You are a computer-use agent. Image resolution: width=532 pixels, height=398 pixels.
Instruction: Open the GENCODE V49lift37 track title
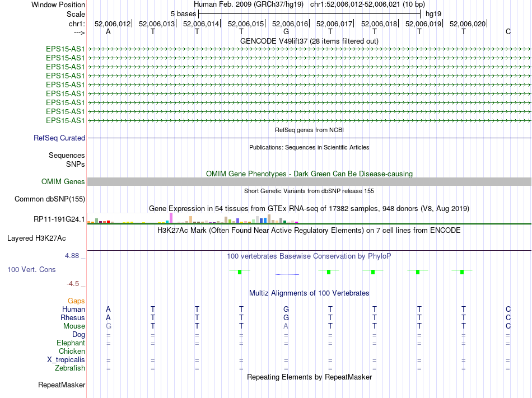(x=309, y=41)
